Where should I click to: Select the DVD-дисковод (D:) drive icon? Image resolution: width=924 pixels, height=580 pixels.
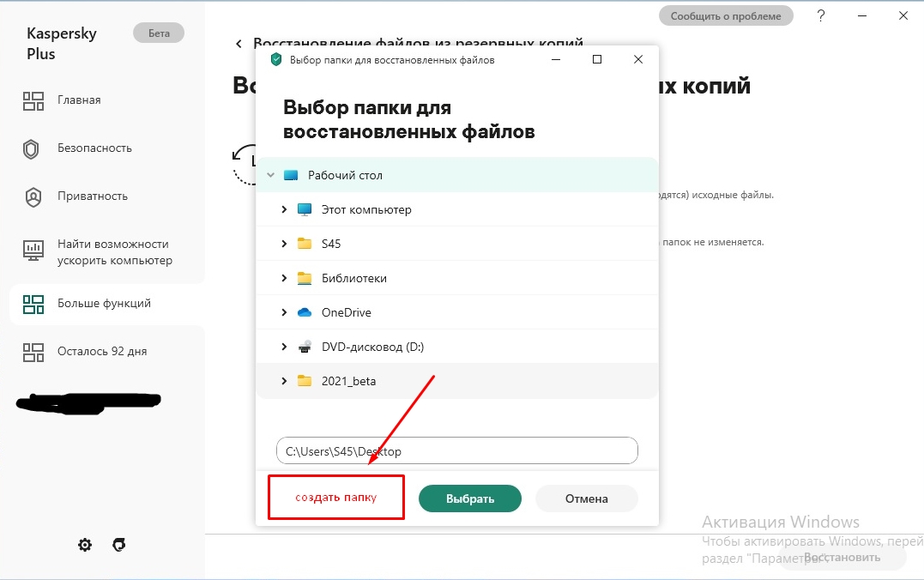[305, 347]
